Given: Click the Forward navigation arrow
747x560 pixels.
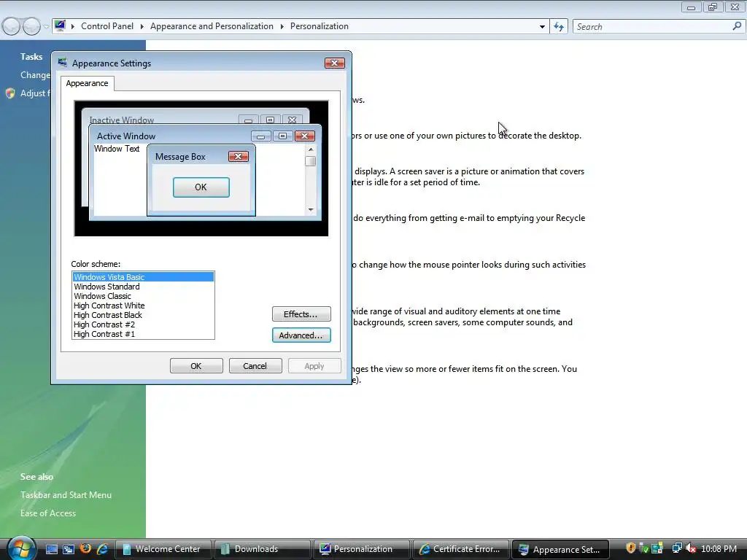Looking at the screenshot, I should point(31,26).
